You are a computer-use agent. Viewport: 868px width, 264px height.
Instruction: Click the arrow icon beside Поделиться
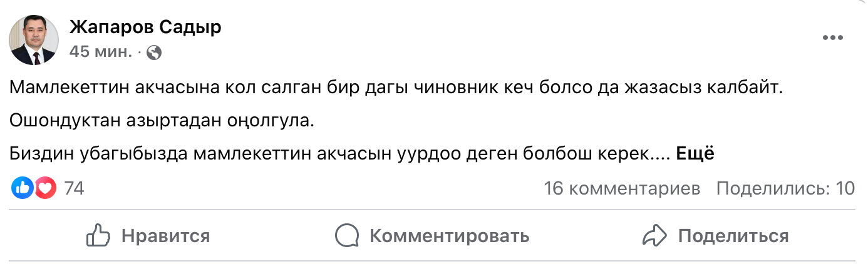click(654, 236)
